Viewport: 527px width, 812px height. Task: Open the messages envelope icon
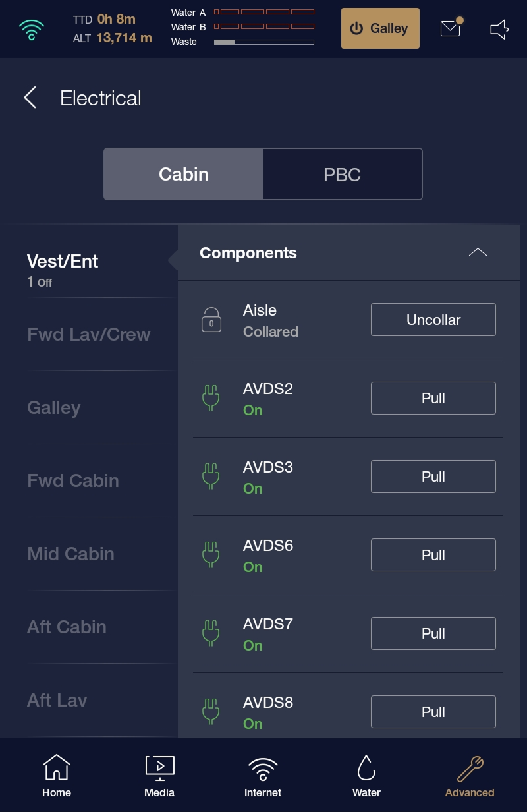pos(451,28)
